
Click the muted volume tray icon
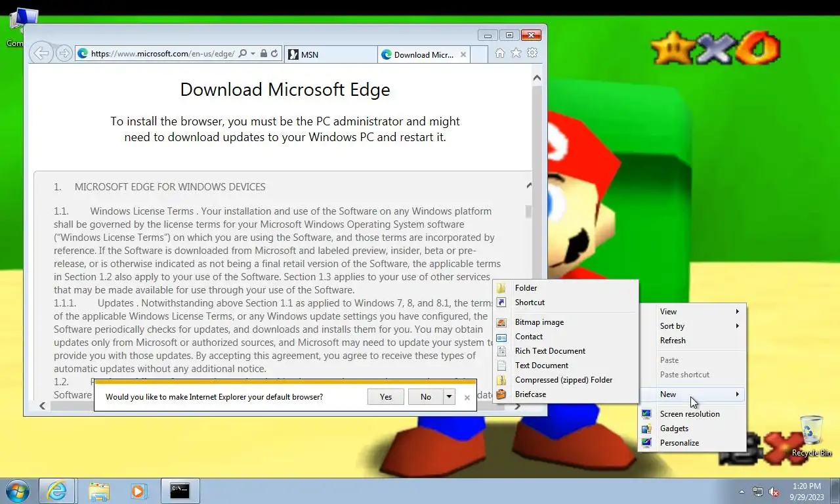[774, 492]
